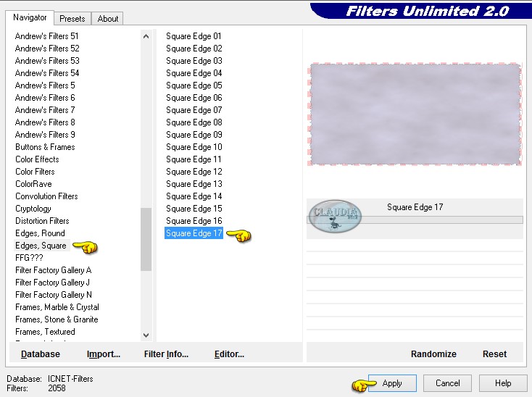Select Frames, Stone & Granite
Viewport: 532px width, 397px height.
(x=57, y=319)
